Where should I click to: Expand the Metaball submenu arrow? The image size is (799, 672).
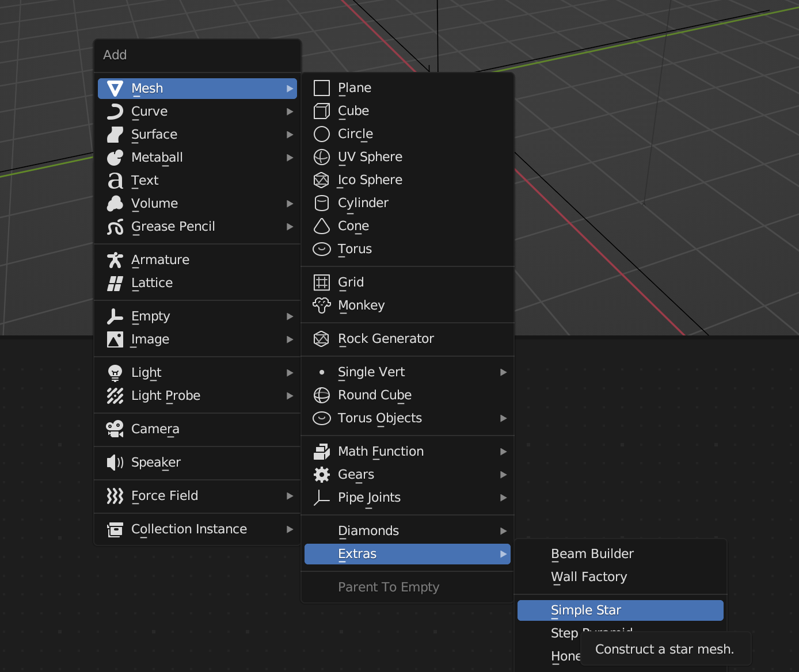pos(290,158)
